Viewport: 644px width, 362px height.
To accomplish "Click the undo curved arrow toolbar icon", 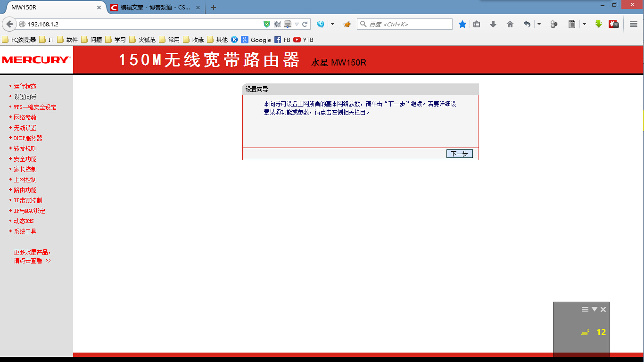I will point(527,24).
